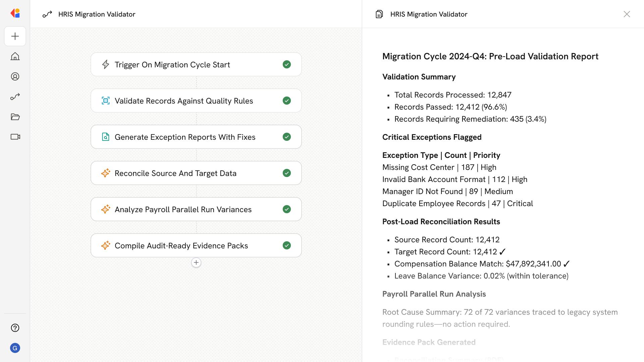Click the G user avatar
The width and height of the screenshot is (644, 362).
click(x=15, y=348)
